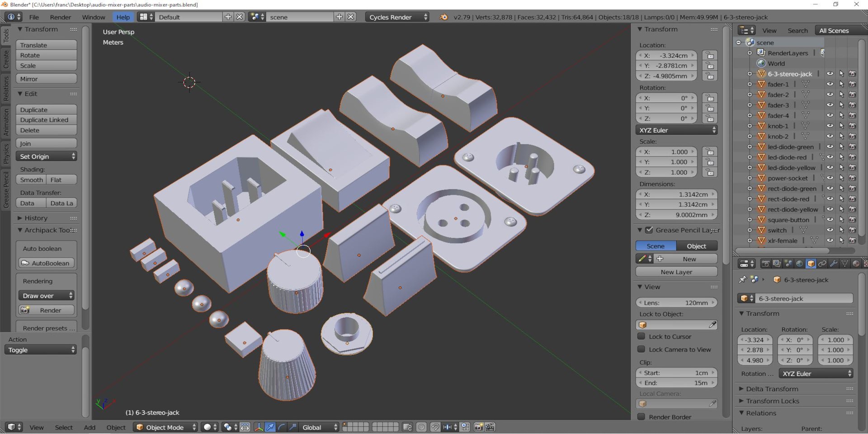Pin the properties context with pushpin icon
868x434 pixels.
point(742,279)
